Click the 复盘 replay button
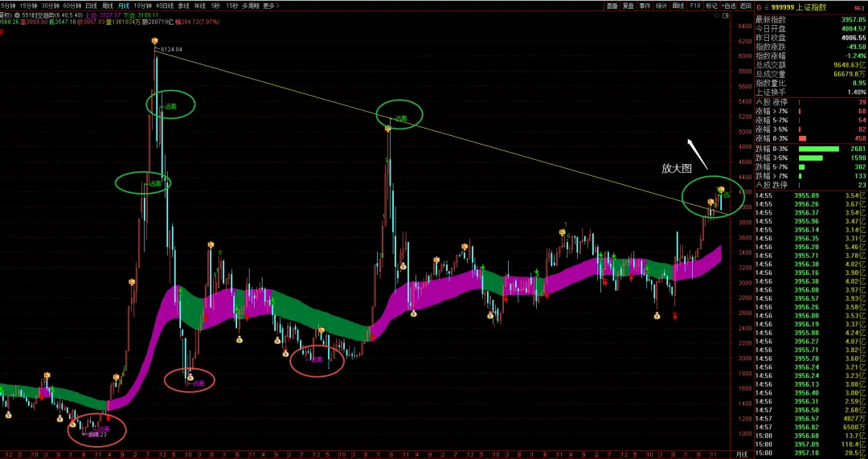The height and width of the screenshot is (459, 868). click(x=628, y=6)
